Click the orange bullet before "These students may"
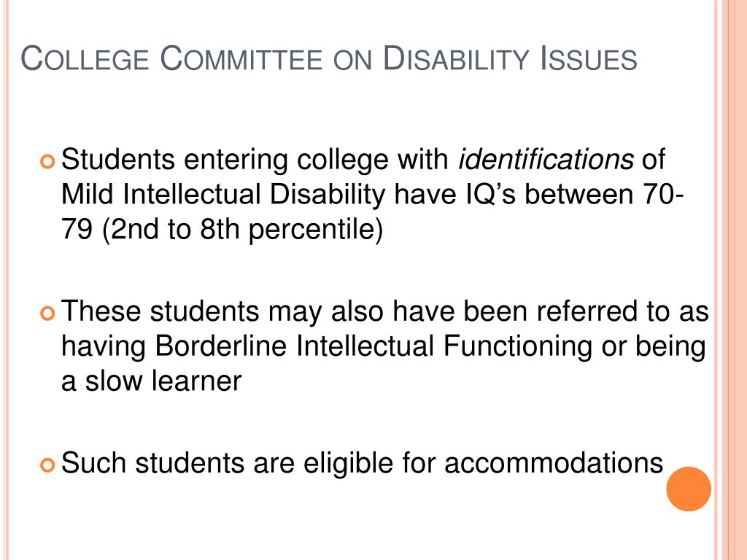Viewport: 747px width, 560px height. 48,314
